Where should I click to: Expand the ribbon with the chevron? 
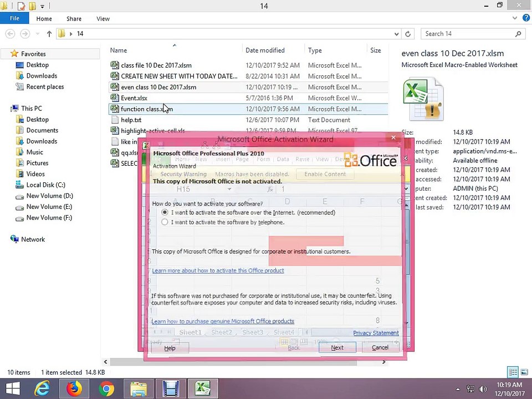pyautogui.click(x=515, y=18)
